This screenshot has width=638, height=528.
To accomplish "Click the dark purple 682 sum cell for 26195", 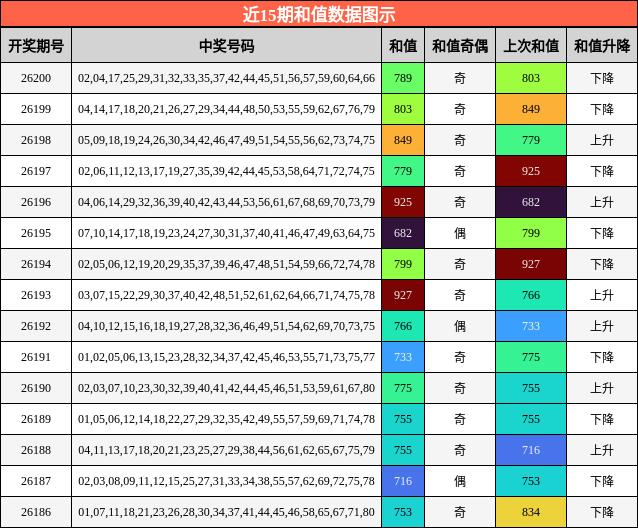I will tap(403, 233).
